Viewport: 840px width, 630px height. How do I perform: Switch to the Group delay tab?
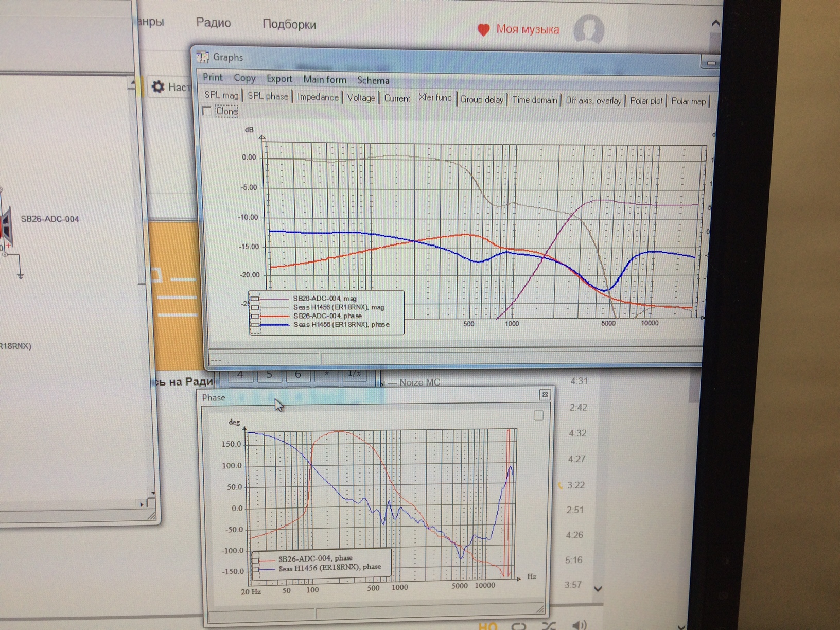point(482,99)
